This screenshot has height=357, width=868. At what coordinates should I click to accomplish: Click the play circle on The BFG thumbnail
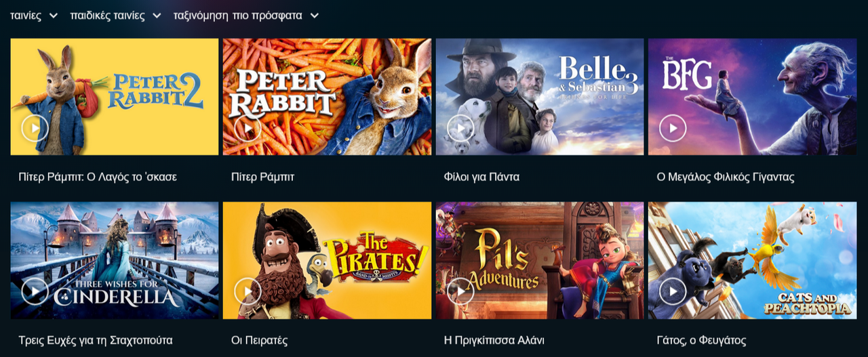[x=673, y=128]
